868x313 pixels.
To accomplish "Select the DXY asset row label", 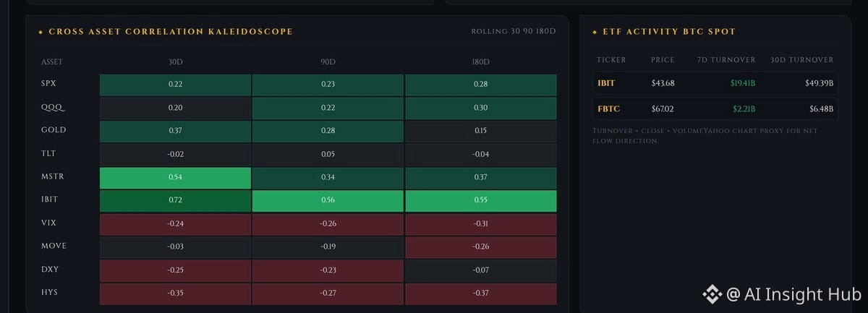I will [49, 269].
